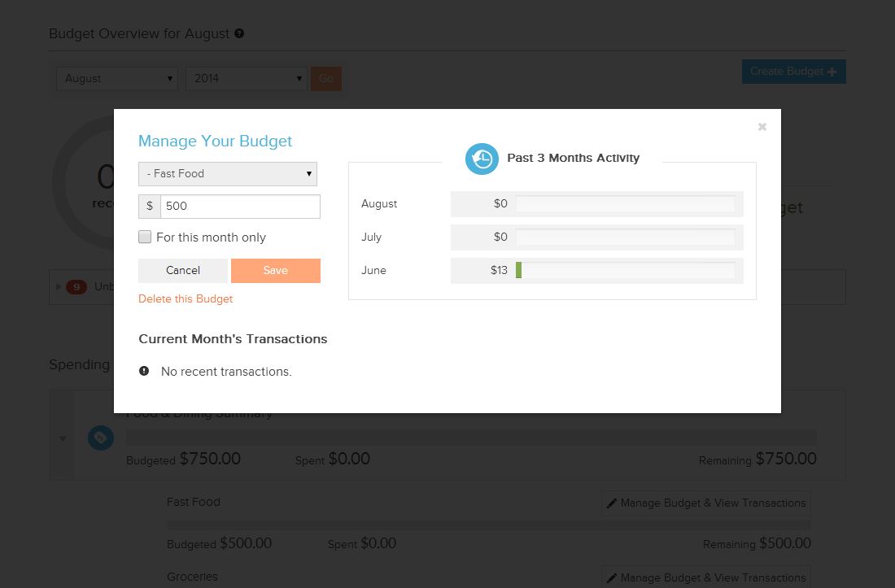Click Delete this Budget link
The image size is (895, 588).
186,298
